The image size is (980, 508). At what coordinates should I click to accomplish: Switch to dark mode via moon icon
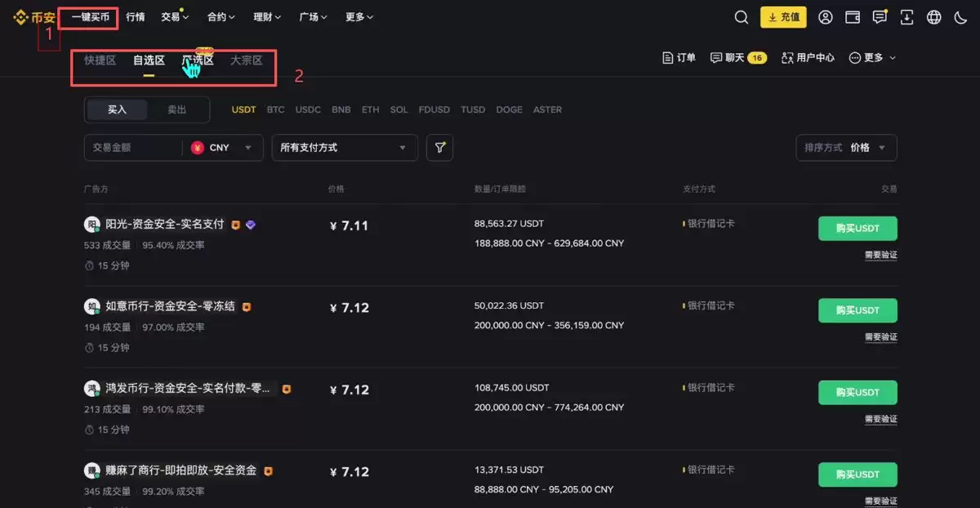click(x=960, y=16)
